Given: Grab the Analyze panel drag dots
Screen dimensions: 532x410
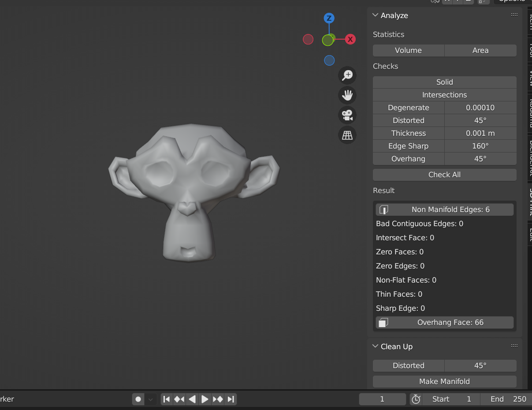Looking at the screenshot, I should point(514,15).
